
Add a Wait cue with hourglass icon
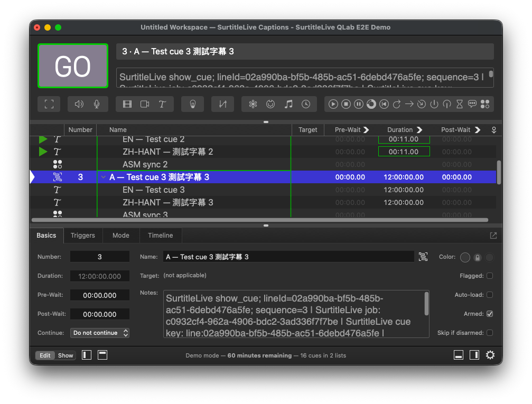[460, 104]
